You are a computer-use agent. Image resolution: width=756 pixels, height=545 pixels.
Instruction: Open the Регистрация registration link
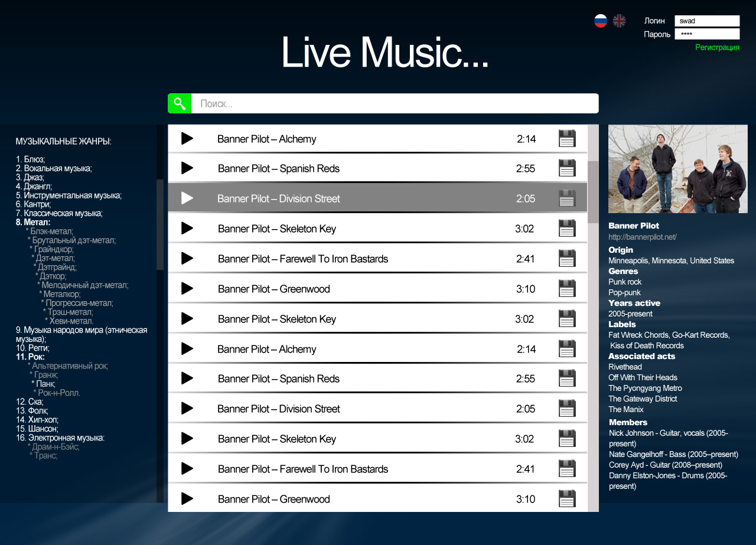[x=717, y=47]
